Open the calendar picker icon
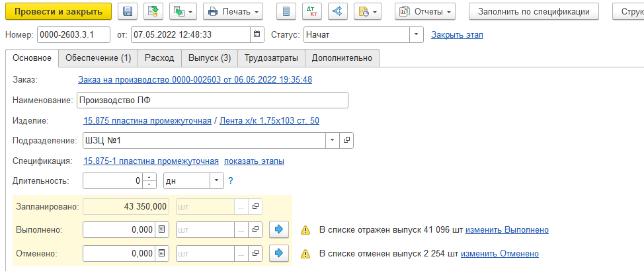The height and width of the screenshot is (271, 644). point(257,35)
